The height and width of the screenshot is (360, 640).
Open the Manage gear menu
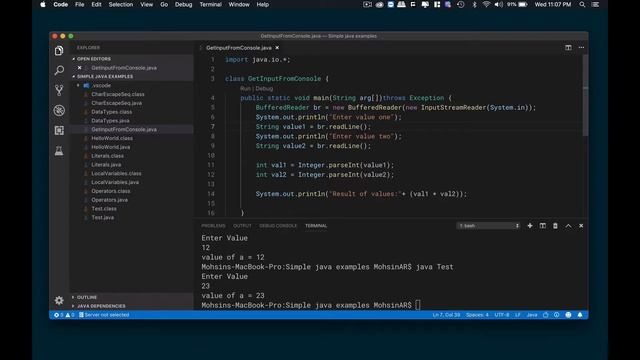point(59,300)
